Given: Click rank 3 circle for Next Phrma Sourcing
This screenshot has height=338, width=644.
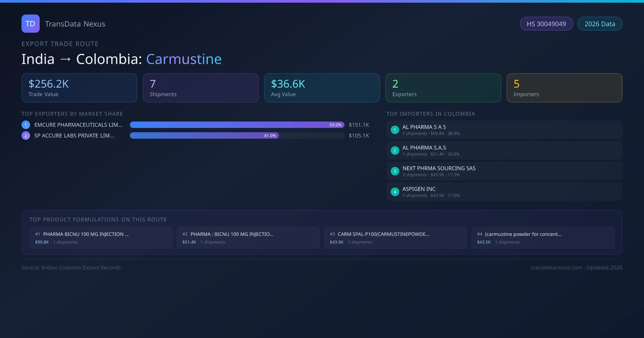Looking at the screenshot, I should pyautogui.click(x=395, y=171).
